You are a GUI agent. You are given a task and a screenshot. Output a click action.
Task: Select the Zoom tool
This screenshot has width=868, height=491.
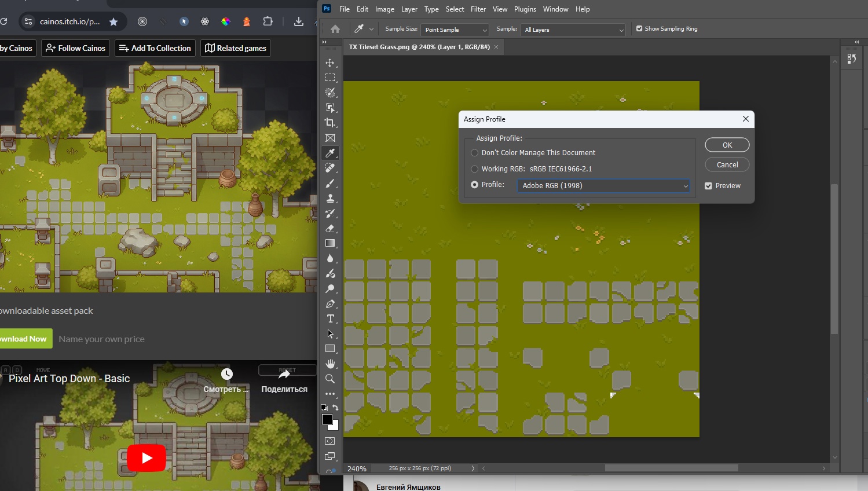pyautogui.click(x=330, y=379)
